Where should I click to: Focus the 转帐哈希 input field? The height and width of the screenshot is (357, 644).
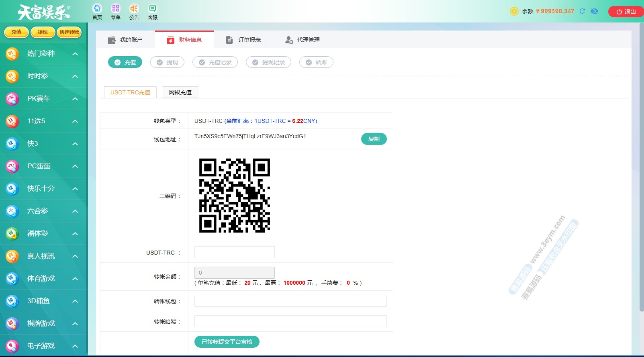[x=290, y=321]
